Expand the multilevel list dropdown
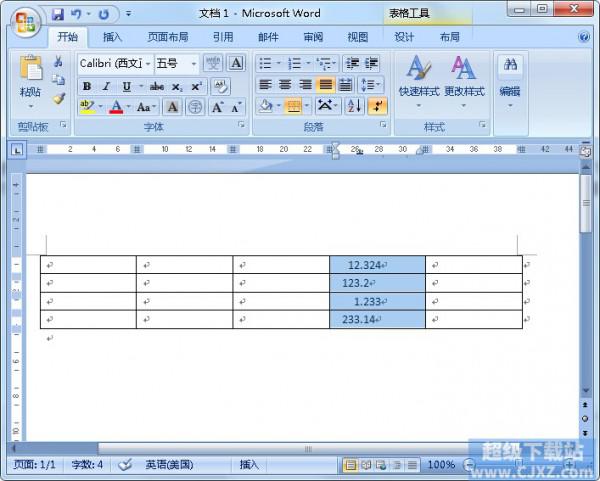The width and height of the screenshot is (600, 481). 334,63
